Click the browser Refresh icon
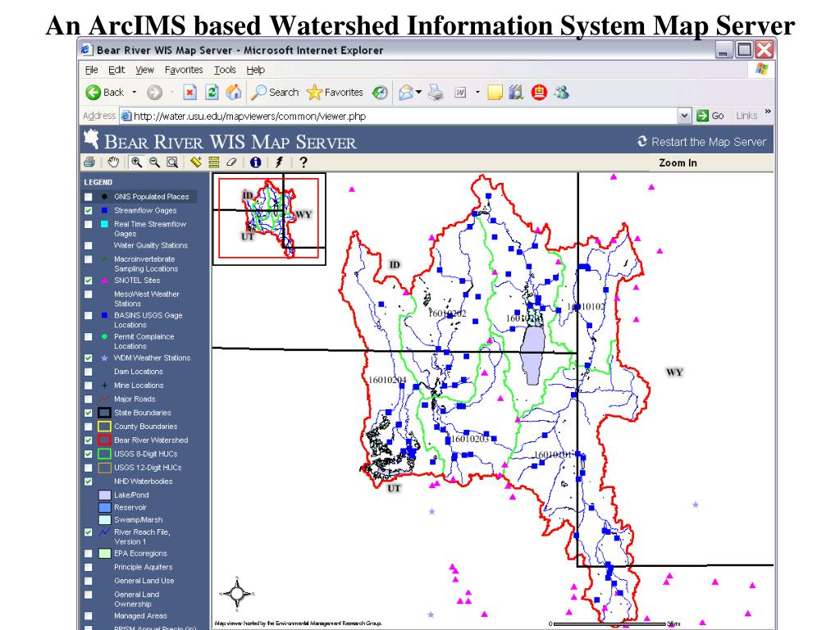The image size is (840, 630). (x=212, y=93)
